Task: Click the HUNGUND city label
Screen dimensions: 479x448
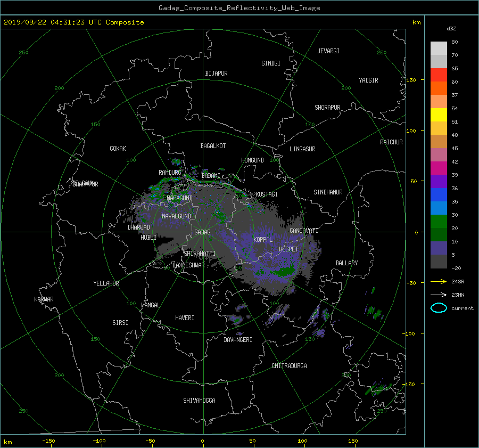Action: [252, 160]
